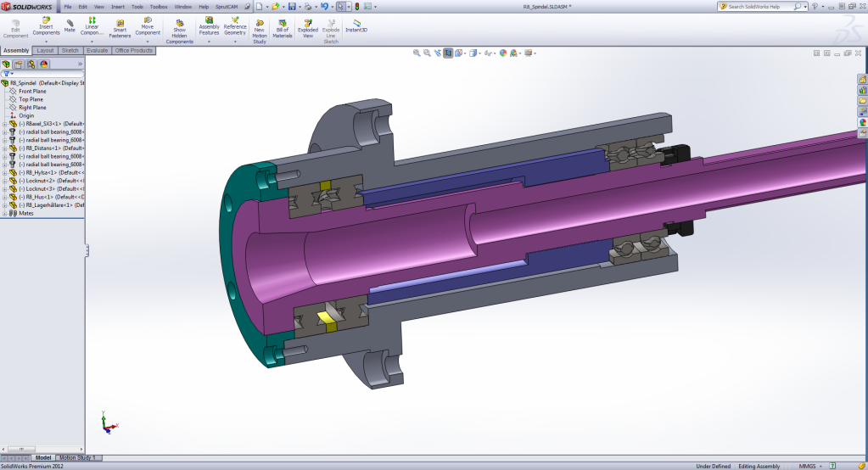Click the MMGS unit system status entry
Image resolution: width=868 pixels, height=470 pixels.
click(x=807, y=466)
